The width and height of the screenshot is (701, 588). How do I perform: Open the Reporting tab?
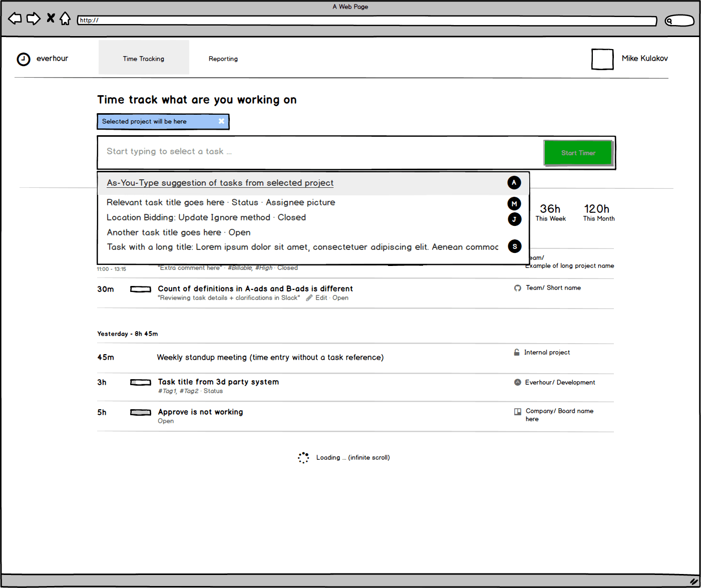223,59
